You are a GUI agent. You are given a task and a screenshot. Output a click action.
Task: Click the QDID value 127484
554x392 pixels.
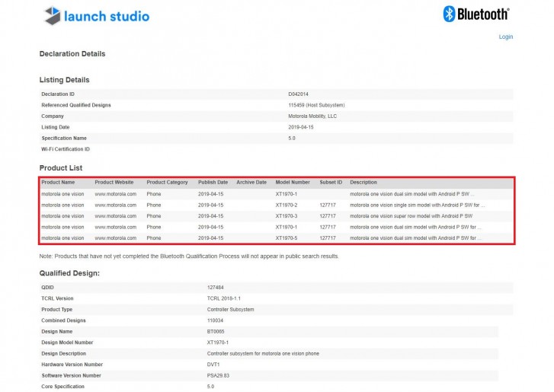[x=216, y=287]
